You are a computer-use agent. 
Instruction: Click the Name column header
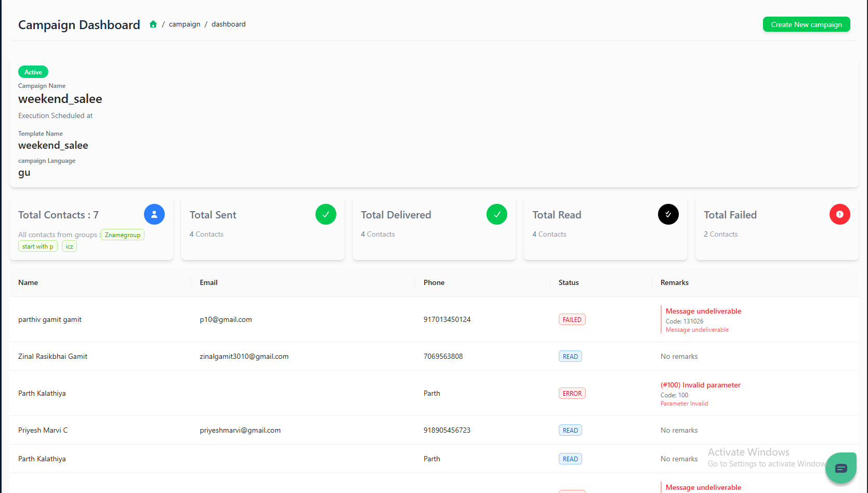point(28,282)
